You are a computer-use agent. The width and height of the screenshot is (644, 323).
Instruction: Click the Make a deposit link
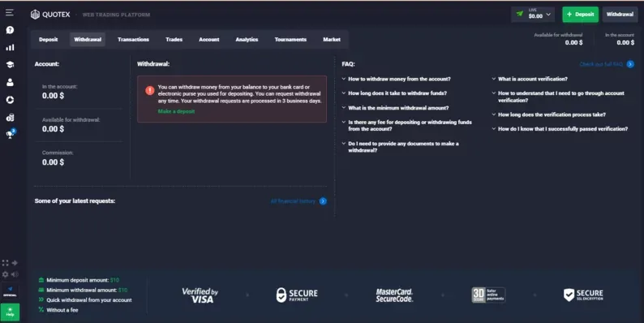click(x=176, y=111)
